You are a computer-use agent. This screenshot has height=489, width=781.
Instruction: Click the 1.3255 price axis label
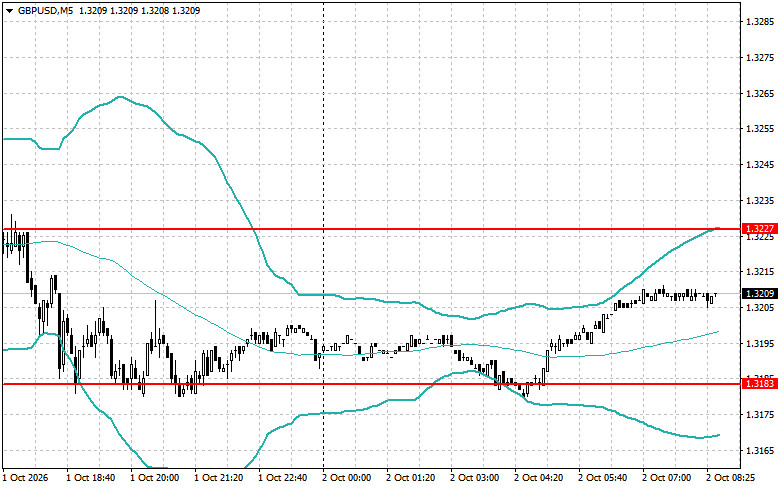(760, 129)
